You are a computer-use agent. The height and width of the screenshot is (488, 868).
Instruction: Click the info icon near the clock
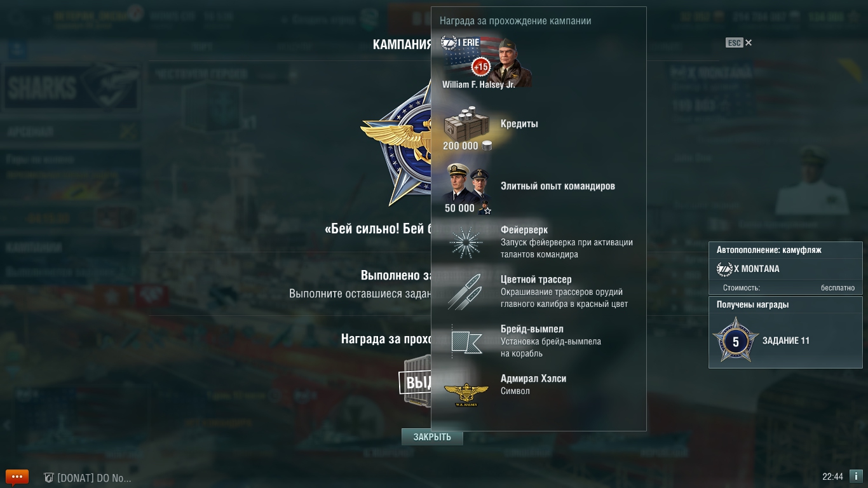(x=856, y=476)
